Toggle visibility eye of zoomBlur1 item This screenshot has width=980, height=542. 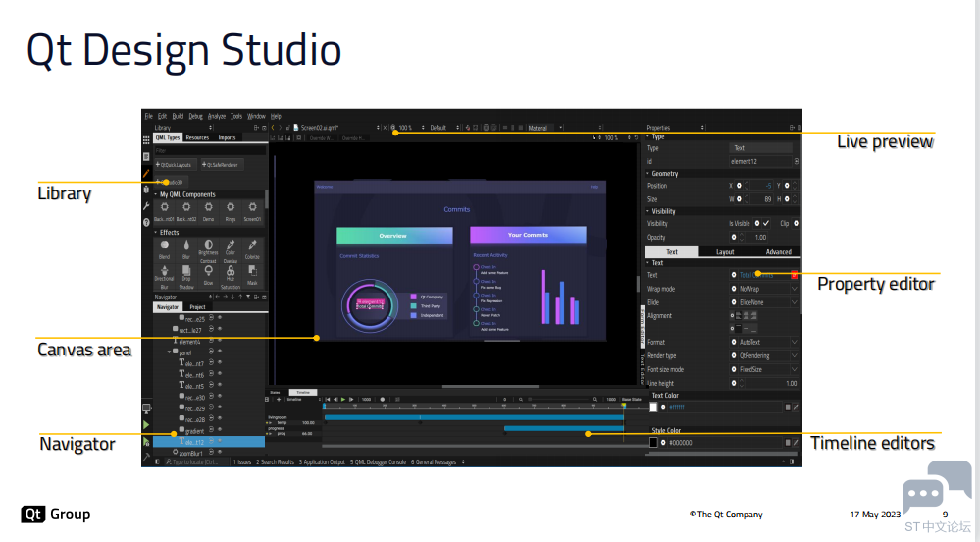tap(211, 452)
